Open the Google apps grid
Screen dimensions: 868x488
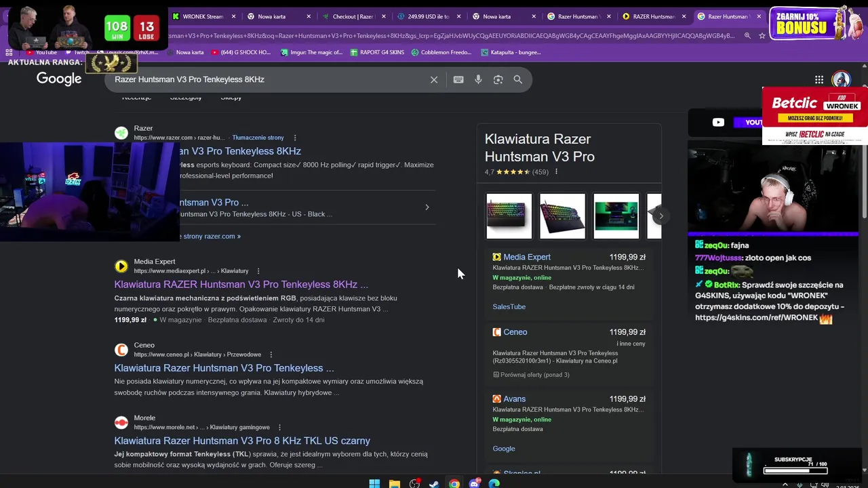tap(819, 79)
